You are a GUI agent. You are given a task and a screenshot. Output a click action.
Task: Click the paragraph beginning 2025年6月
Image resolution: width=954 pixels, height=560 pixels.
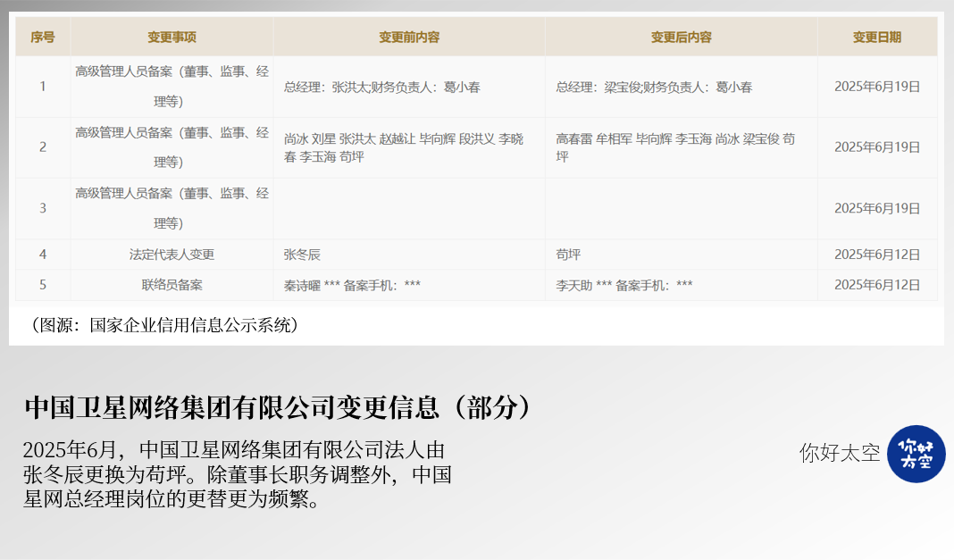point(238,475)
